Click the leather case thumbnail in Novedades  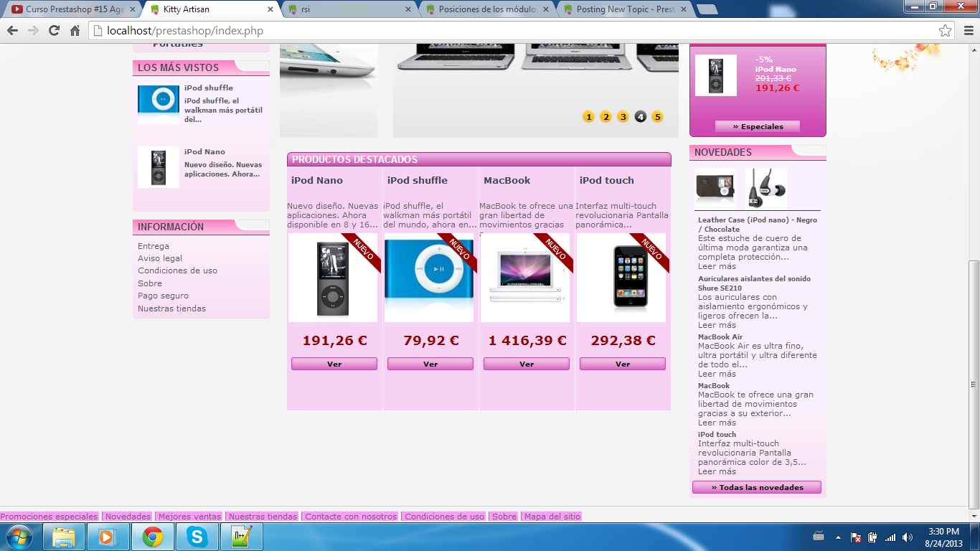715,189
